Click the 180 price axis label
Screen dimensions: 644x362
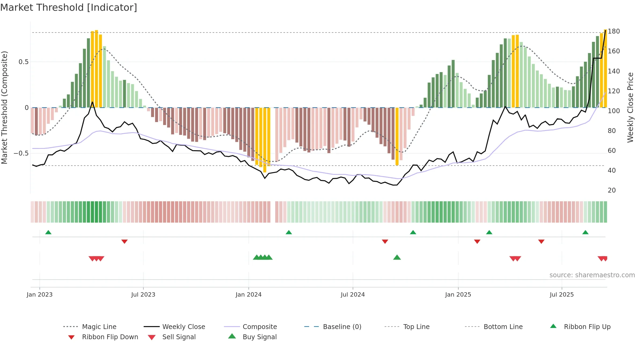coord(614,31)
